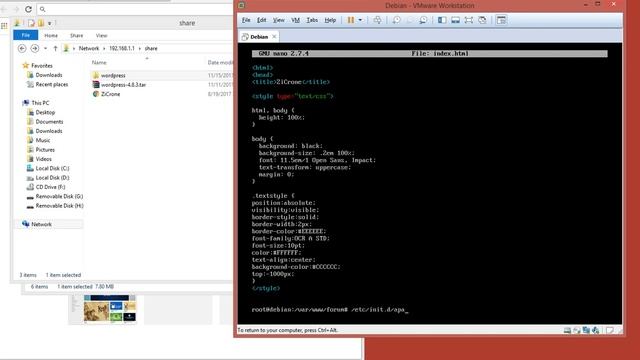
Task: Select the wordpress folder
Action: [x=113, y=76]
